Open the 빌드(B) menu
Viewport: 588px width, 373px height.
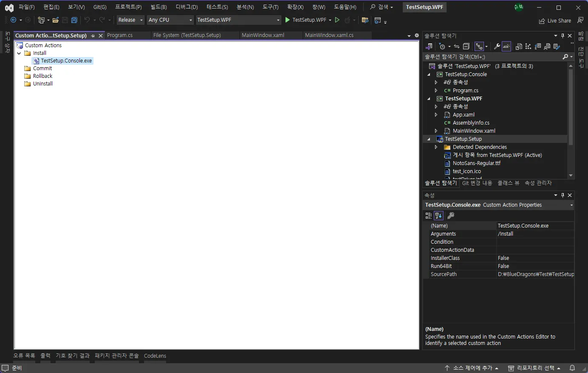click(158, 7)
